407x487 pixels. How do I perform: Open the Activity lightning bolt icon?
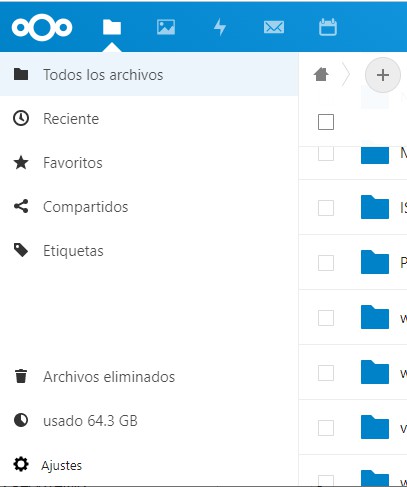tap(220, 27)
